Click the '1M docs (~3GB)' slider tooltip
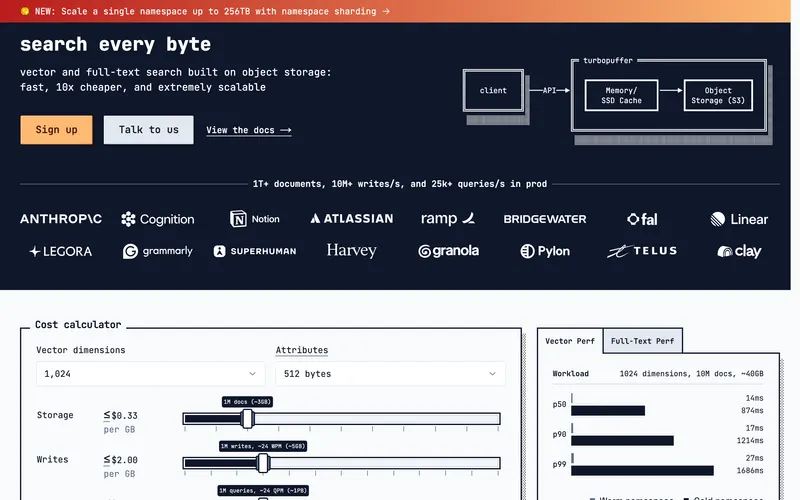800x500 pixels. (247, 402)
